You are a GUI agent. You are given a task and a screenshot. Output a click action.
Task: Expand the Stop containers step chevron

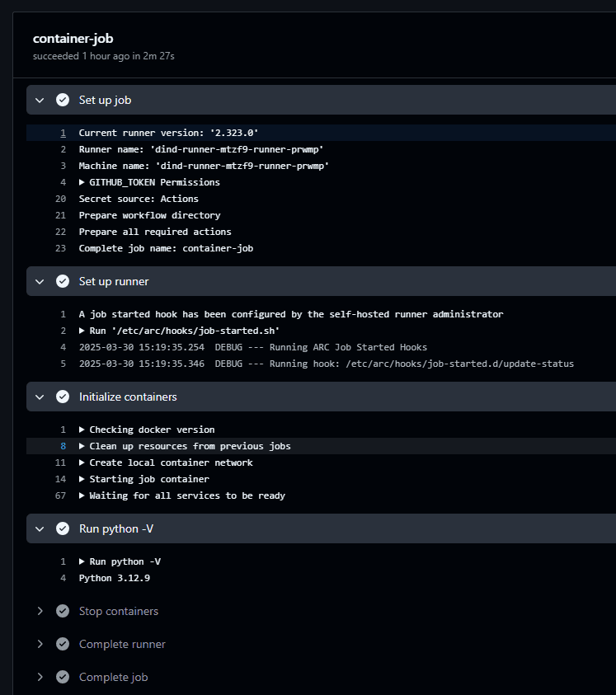(x=40, y=611)
